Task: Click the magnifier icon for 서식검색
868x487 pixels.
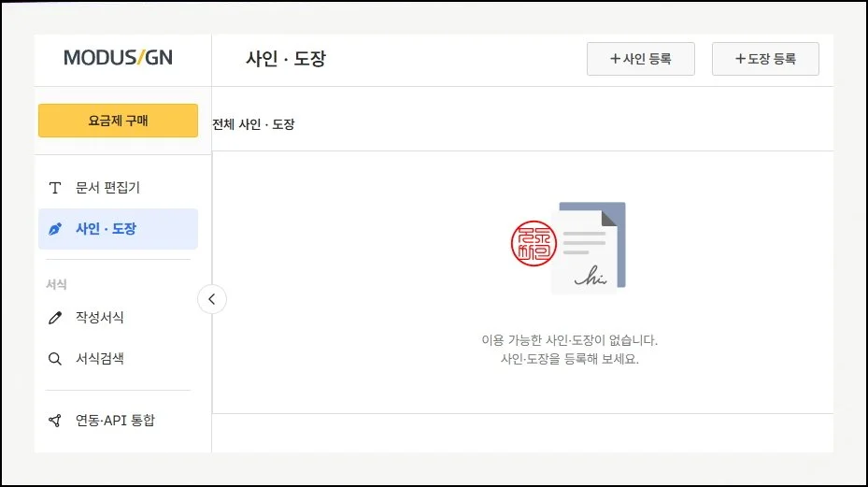Action: pos(55,359)
